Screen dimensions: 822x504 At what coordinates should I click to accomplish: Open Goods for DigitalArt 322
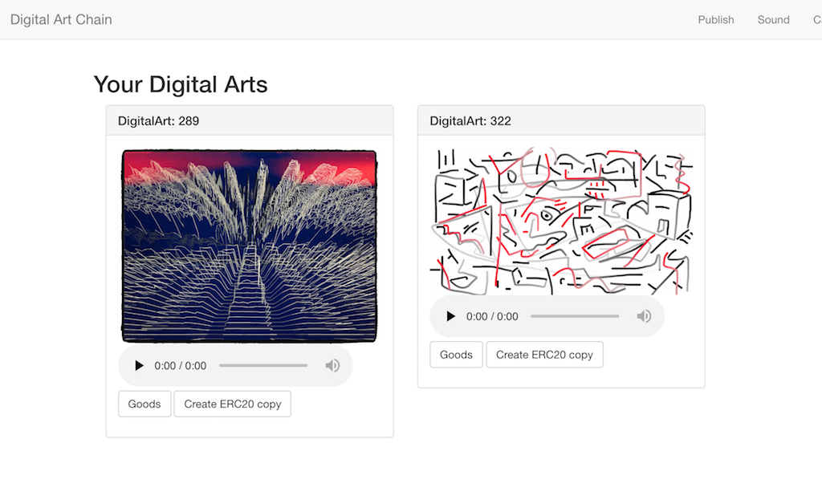pos(456,355)
